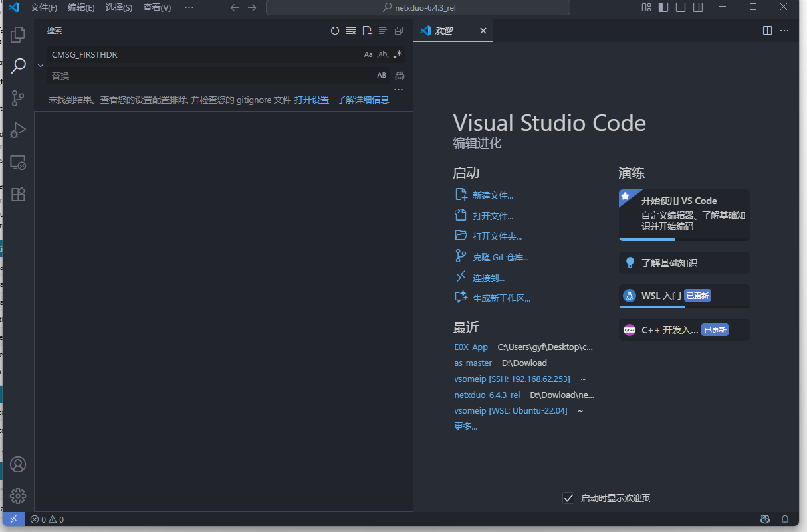Open recent folder as-master
The width and height of the screenshot is (807, 532).
(473, 363)
